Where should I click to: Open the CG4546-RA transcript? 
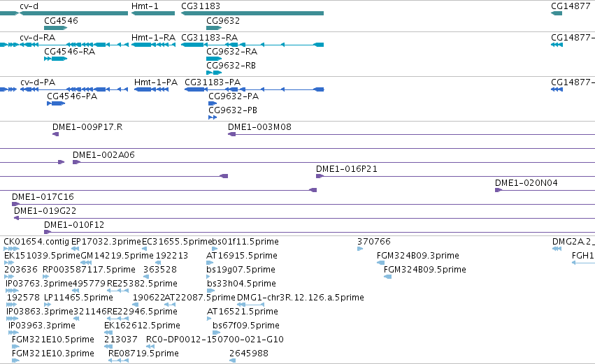55,59
